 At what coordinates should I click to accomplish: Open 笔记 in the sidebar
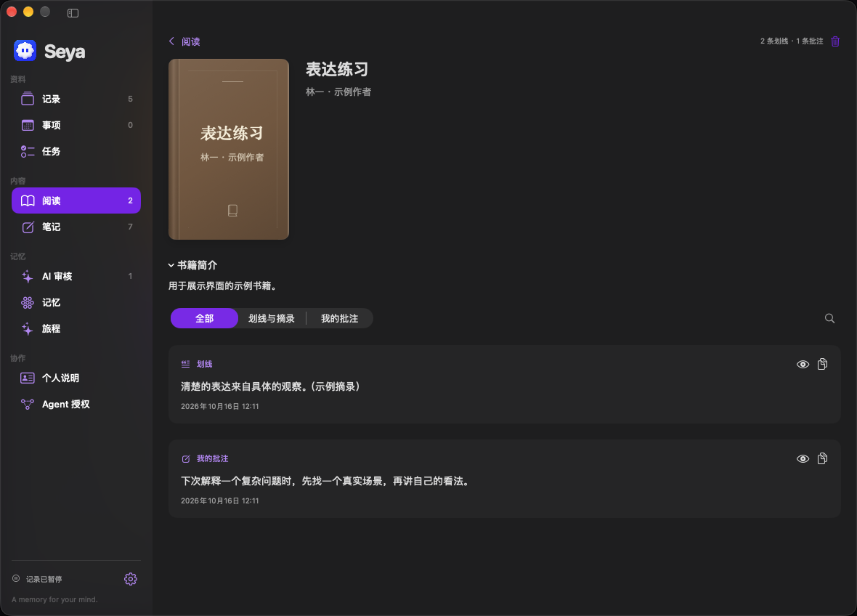click(76, 227)
